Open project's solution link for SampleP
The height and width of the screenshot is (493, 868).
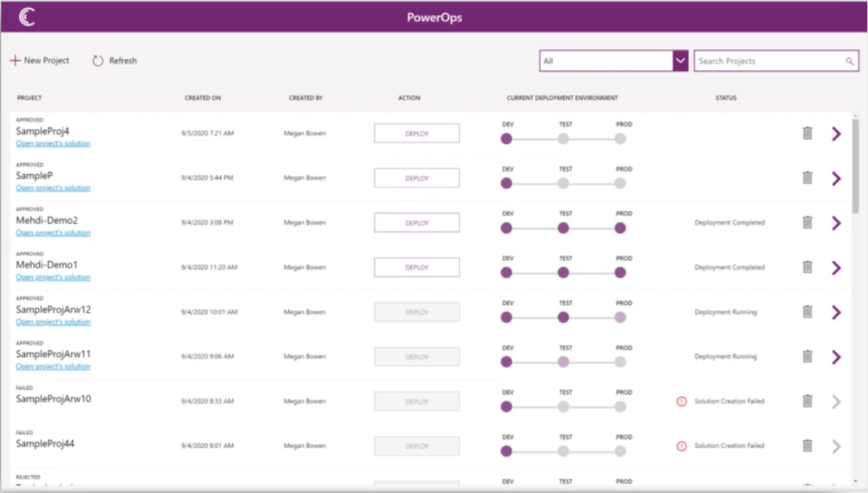[x=53, y=188]
